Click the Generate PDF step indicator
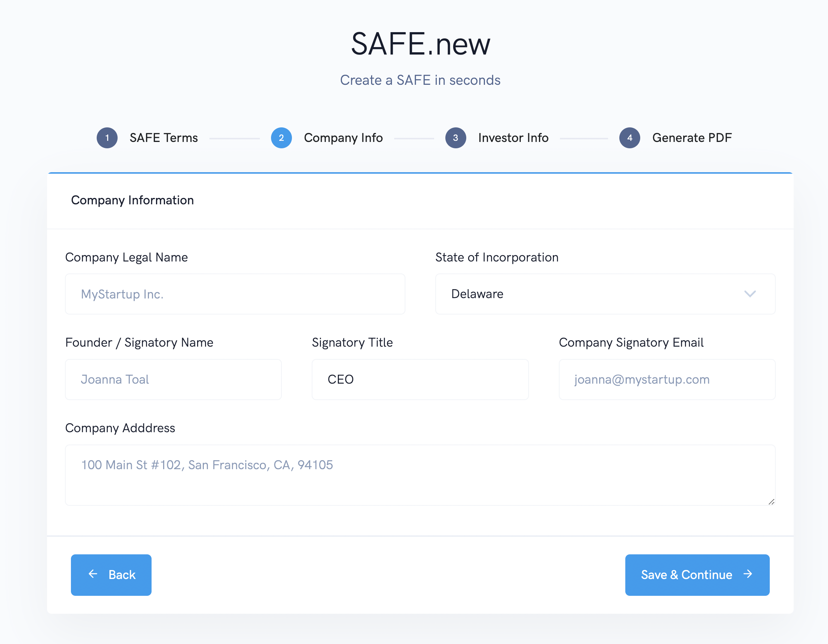This screenshot has width=828, height=644. (x=630, y=138)
